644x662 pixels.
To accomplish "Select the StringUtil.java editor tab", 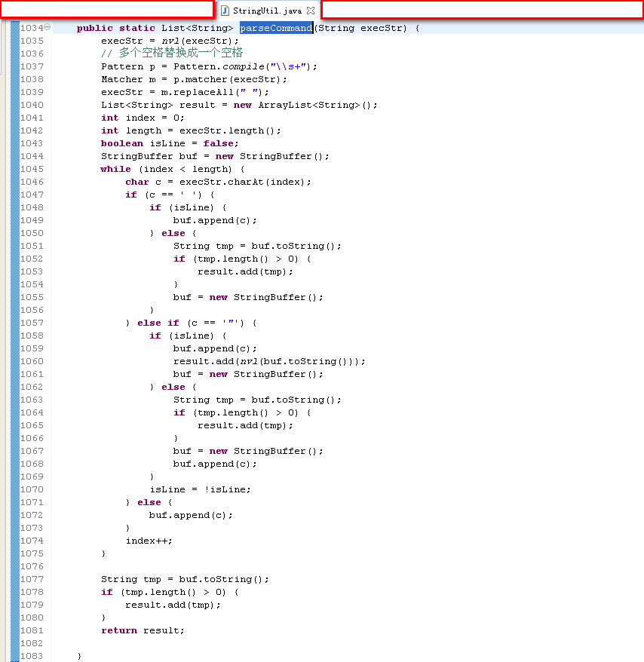I will [267, 11].
